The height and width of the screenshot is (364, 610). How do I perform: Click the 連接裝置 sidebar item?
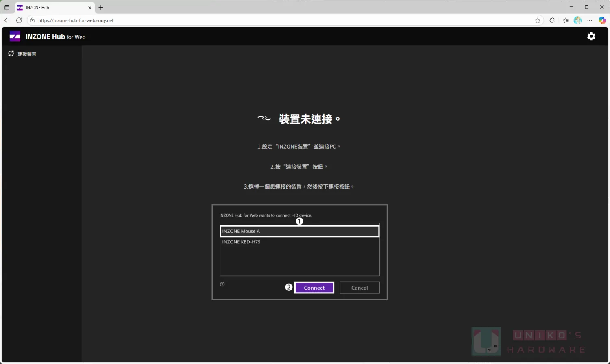(23, 54)
